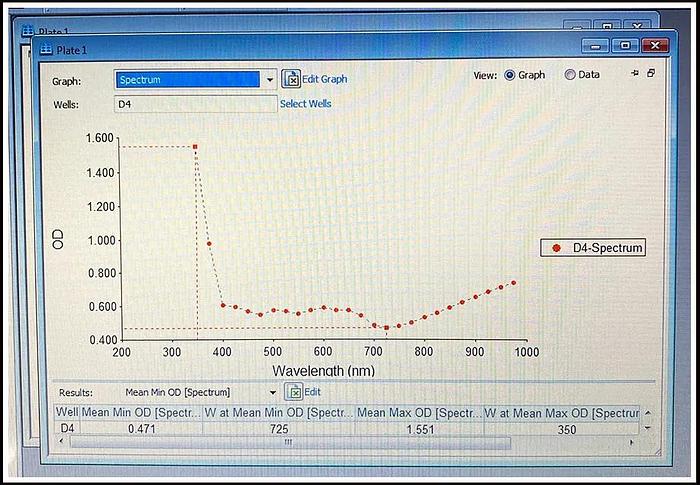Click the 0.471 value cell
This screenshot has height=485, width=700.
coord(141,429)
